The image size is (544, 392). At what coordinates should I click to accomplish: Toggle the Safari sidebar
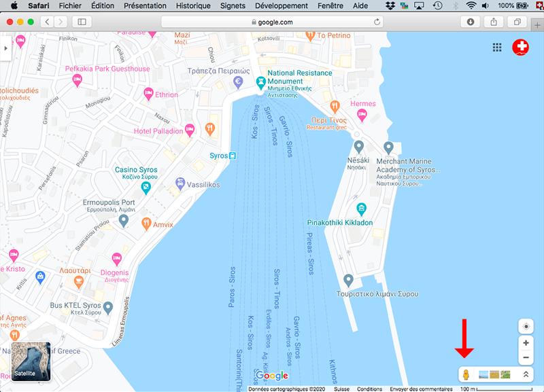(x=82, y=22)
